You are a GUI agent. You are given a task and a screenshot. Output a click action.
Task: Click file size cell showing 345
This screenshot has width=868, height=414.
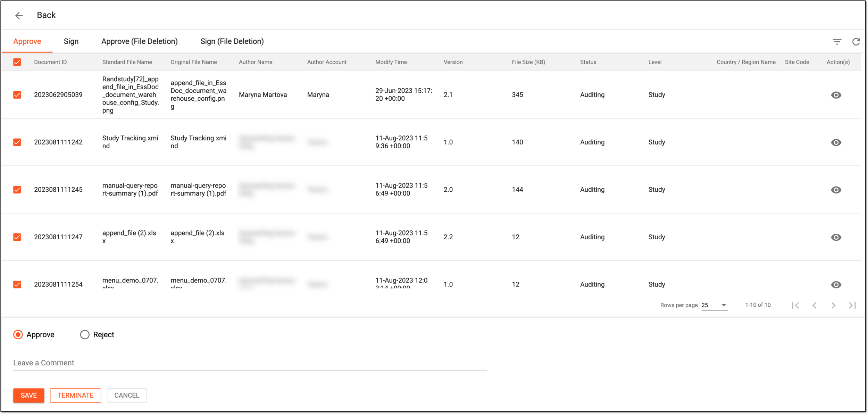[x=517, y=95]
